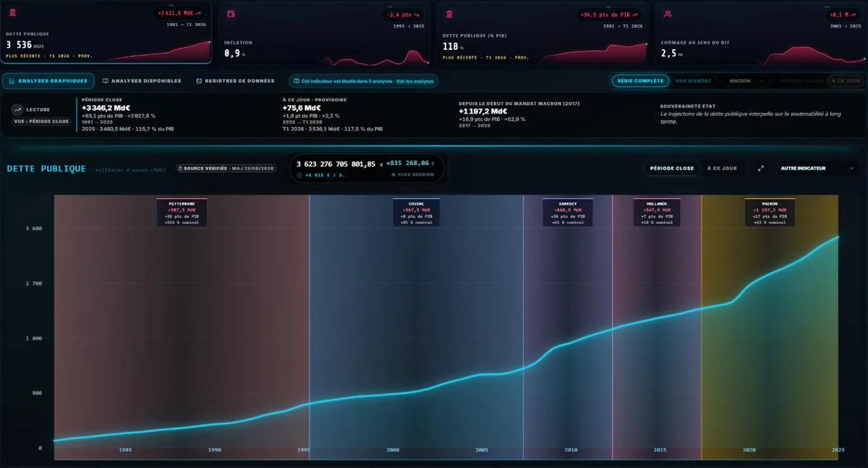
Task: Click the downward trend arrow on the -2,4 pts badge
Action: click(x=416, y=14)
